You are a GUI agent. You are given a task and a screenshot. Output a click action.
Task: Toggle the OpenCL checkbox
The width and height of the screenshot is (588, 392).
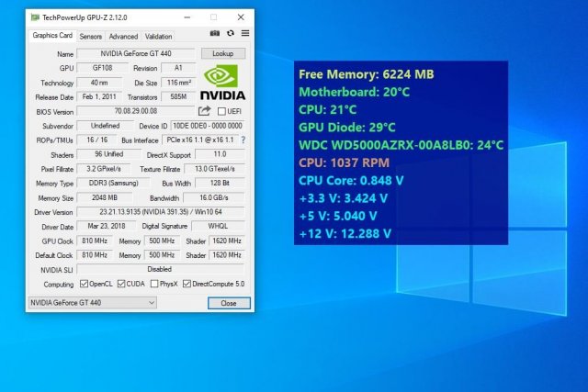[x=84, y=284]
